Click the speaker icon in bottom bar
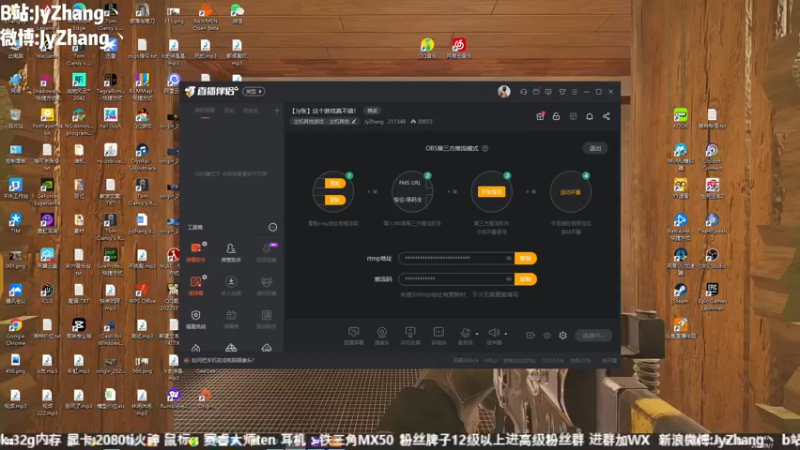 [493, 335]
